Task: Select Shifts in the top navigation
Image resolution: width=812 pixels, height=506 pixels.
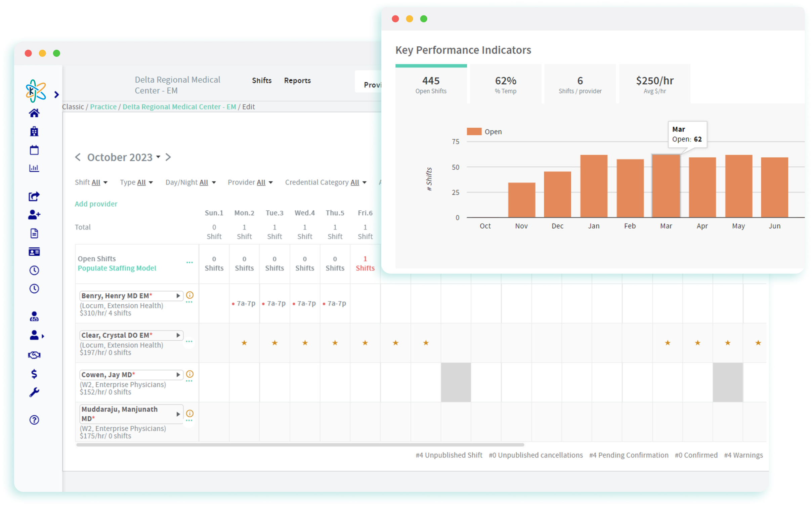Action: (262, 80)
